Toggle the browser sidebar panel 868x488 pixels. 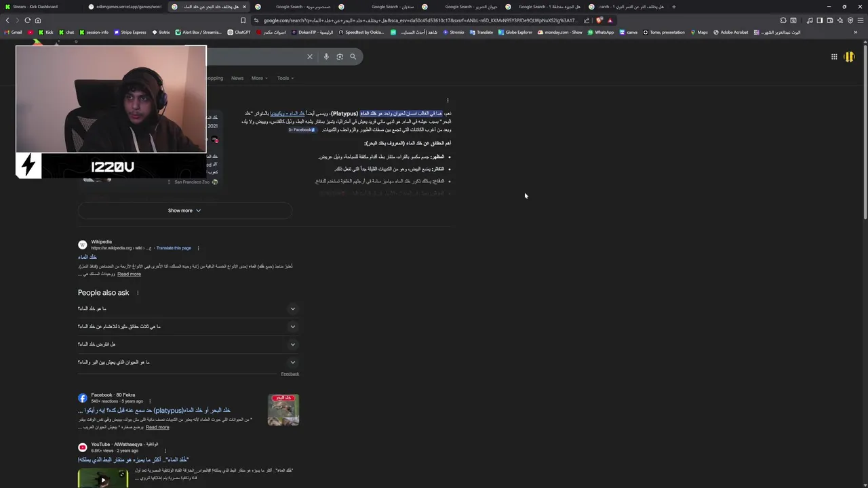click(x=820, y=20)
